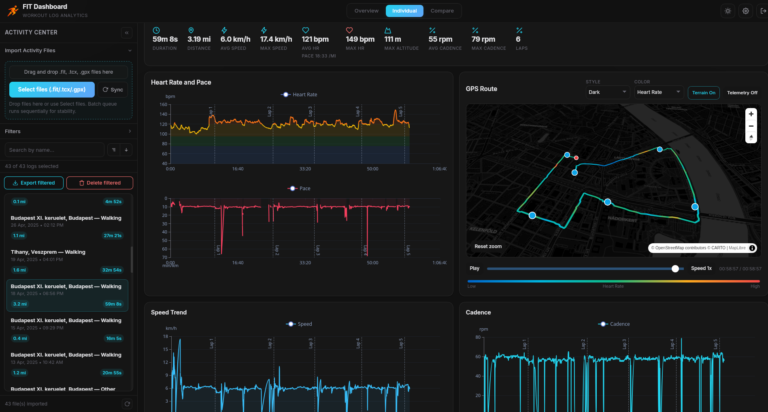Zoom out on the GPS map
This screenshot has width=768, height=412.
click(x=751, y=127)
